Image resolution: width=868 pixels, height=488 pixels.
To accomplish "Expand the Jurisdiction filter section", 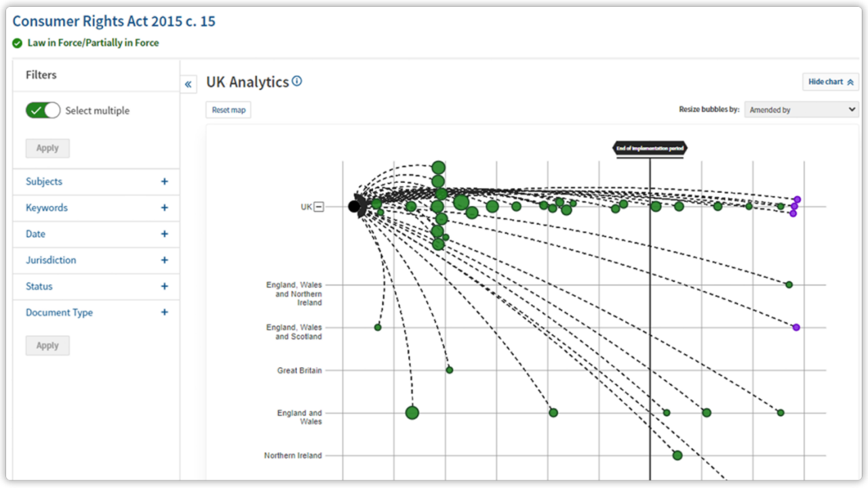I will point(164,260).
